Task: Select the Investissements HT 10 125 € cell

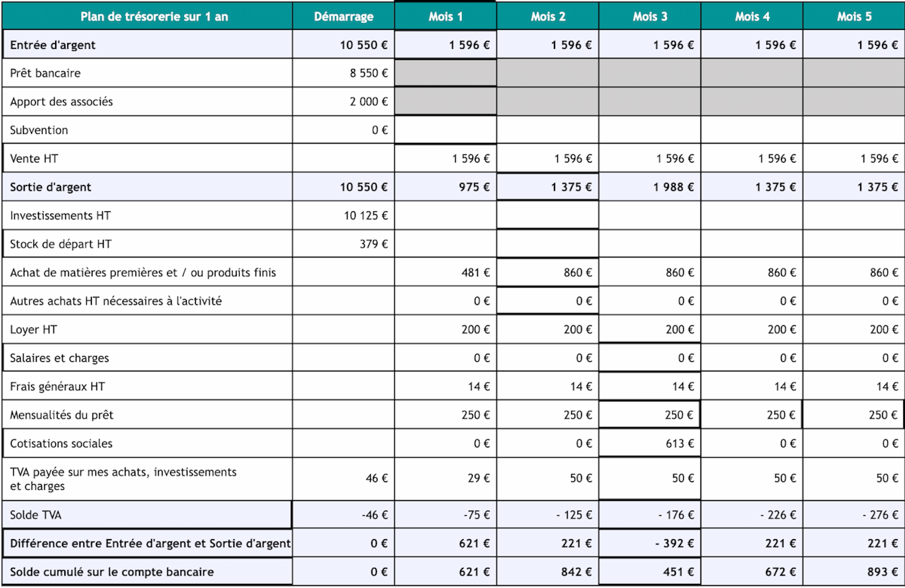Action: pos(344,215)
